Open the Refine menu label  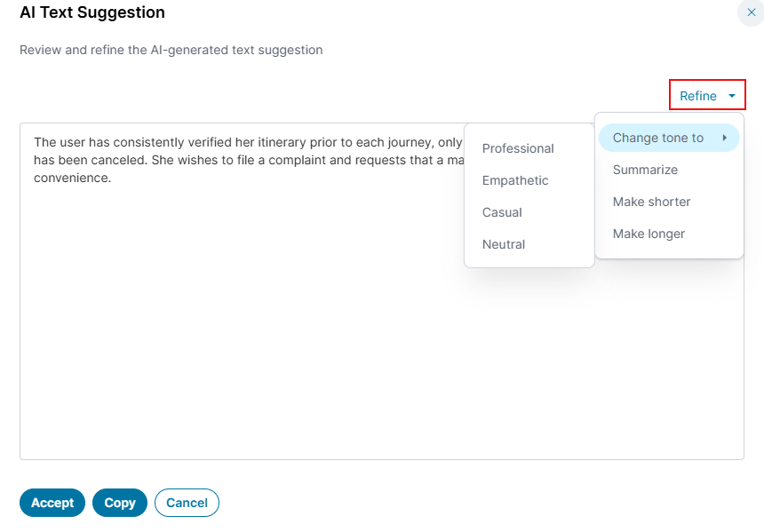click(x=697, y=96)
